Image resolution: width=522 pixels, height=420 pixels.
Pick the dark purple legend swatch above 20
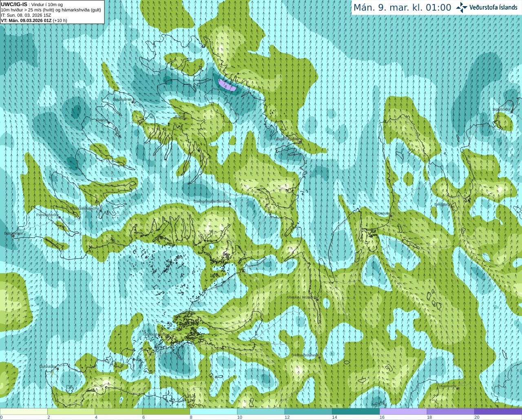[x=498, y=411]
